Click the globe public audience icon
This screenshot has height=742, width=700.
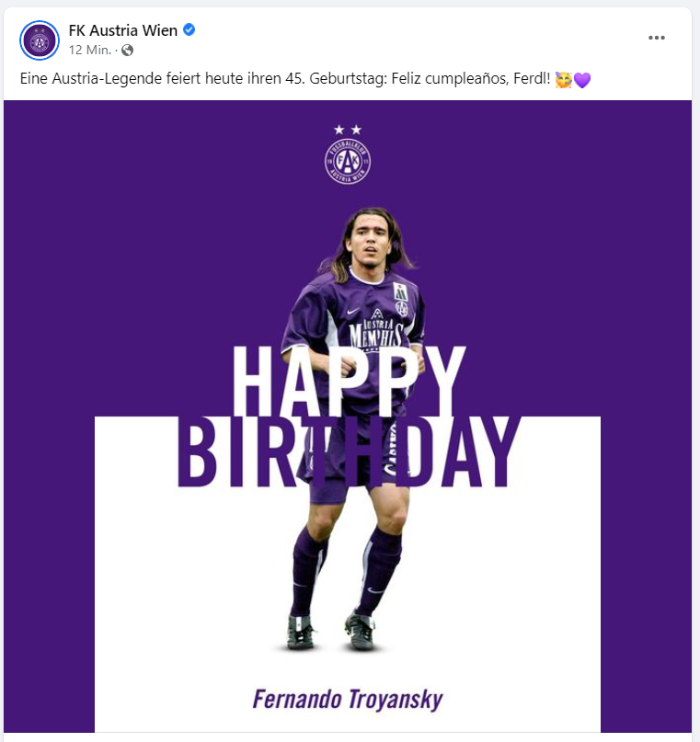127,50
